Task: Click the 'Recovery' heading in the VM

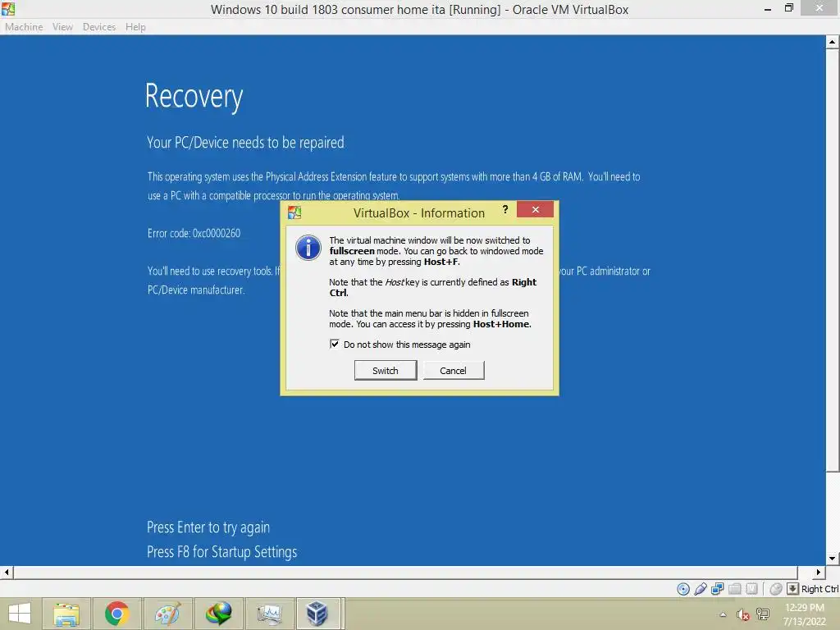Action: (194, 97)
